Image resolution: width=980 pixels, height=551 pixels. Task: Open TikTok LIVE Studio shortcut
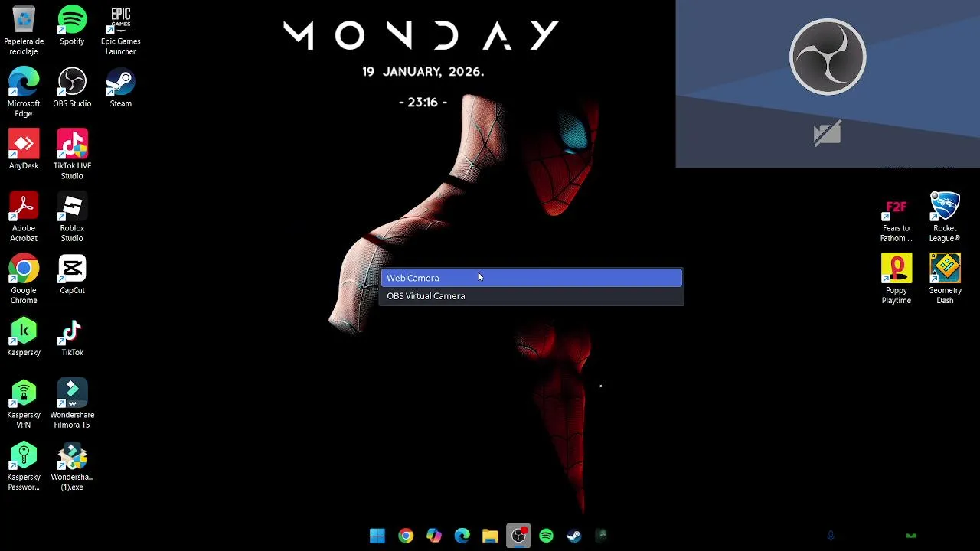click(x=72, y=155)
